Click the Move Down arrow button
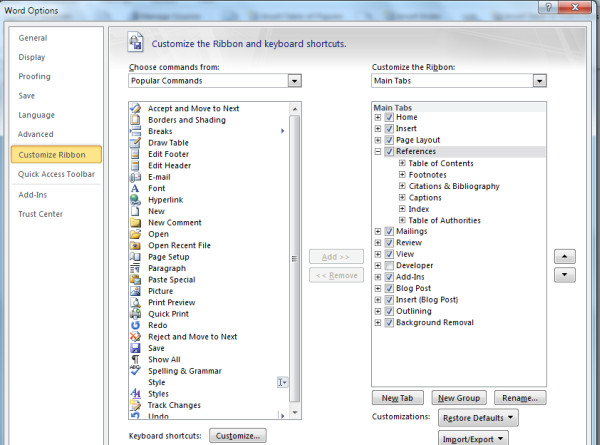 (x=564, y=275)
